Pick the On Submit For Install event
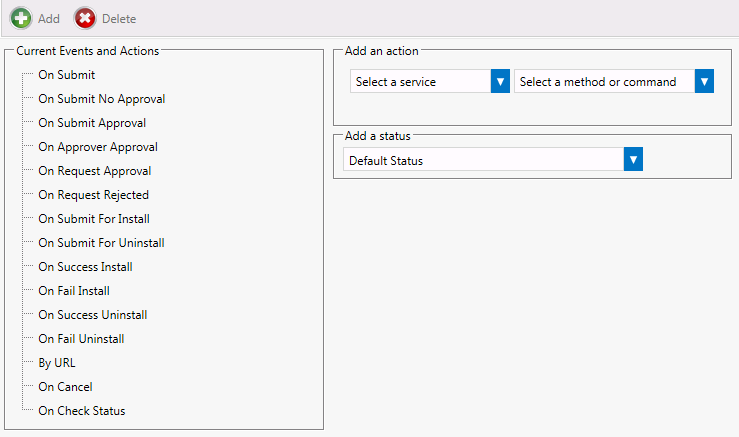 click(x=94, y=219)
